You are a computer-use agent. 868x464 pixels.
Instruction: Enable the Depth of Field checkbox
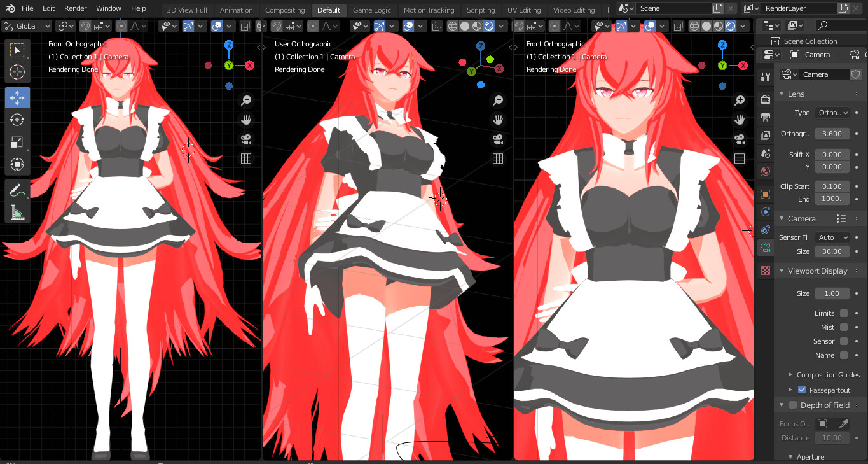(792, 405)
